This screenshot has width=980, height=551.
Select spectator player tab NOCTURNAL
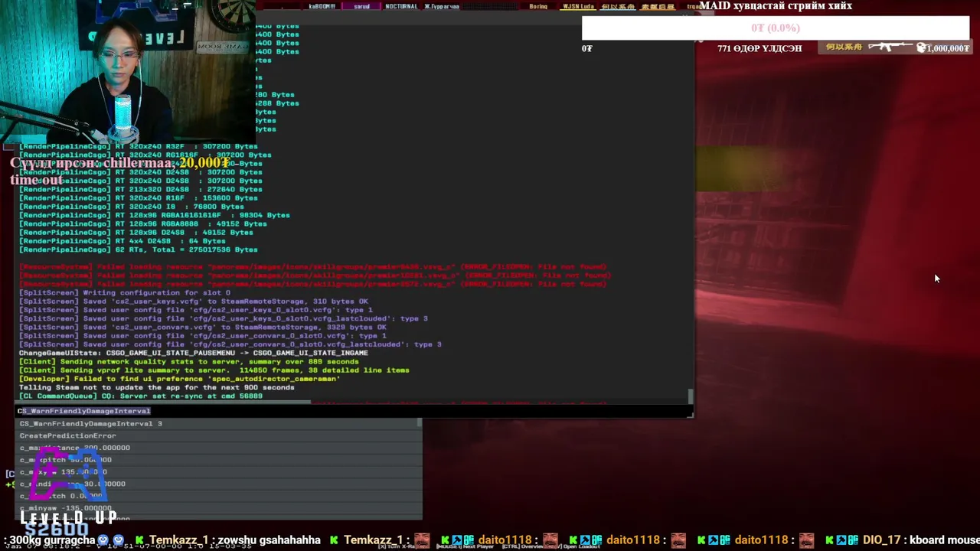click(x=401, y=6)
